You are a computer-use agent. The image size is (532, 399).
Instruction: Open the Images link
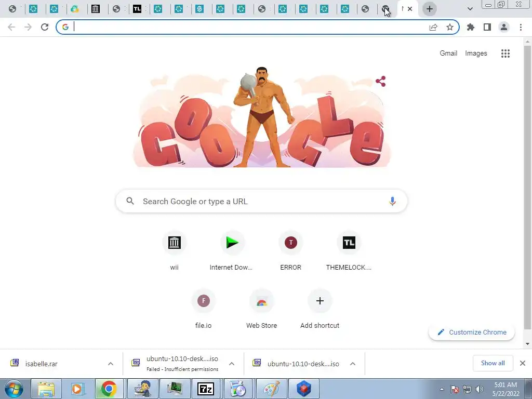[476, 54]
